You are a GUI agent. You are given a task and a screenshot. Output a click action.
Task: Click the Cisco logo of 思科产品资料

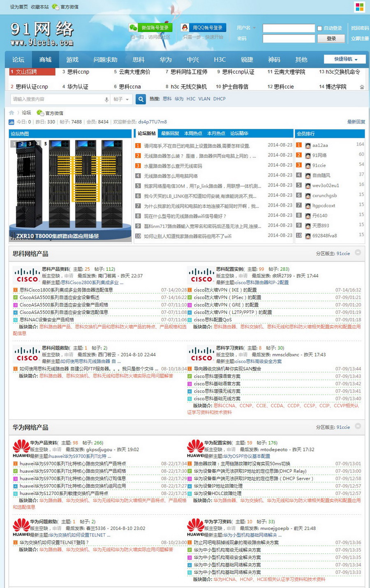click(x=27, y=275)
